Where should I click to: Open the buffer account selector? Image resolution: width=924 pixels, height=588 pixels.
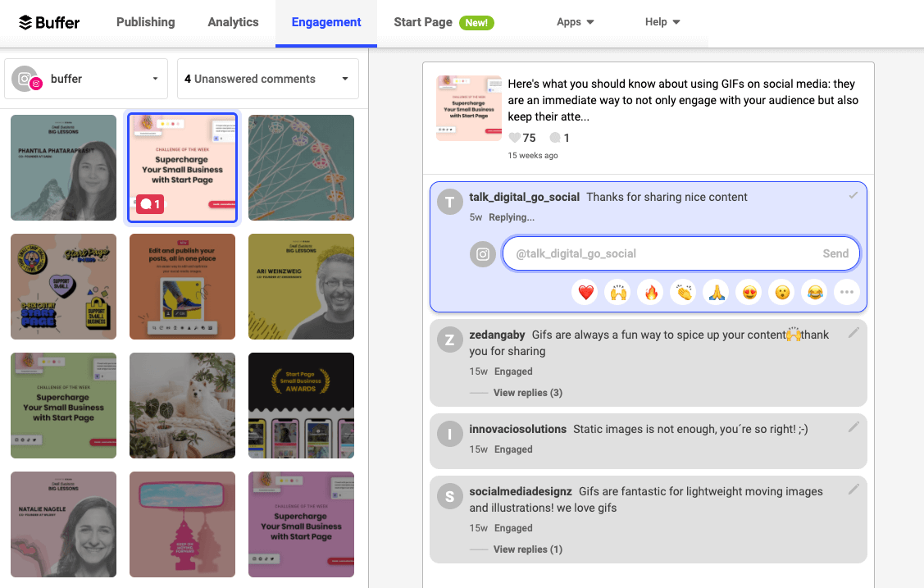pyautogui.click(x=86, y=78)
